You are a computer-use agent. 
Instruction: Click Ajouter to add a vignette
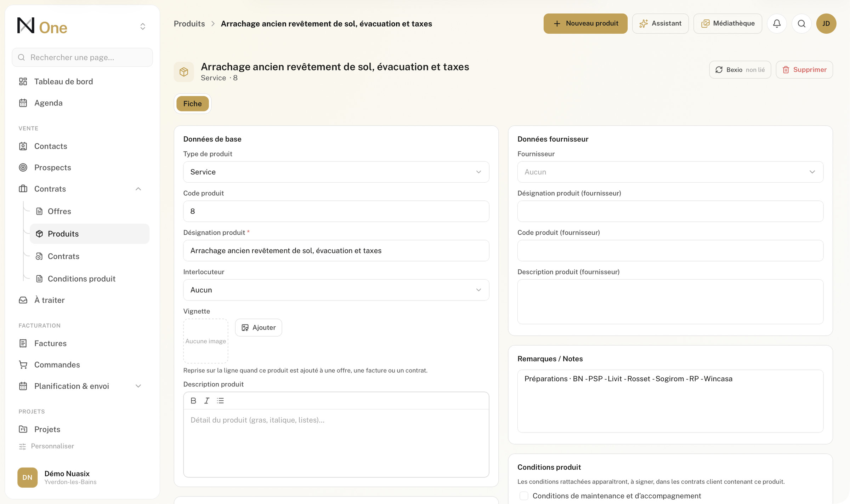(259, 328)
